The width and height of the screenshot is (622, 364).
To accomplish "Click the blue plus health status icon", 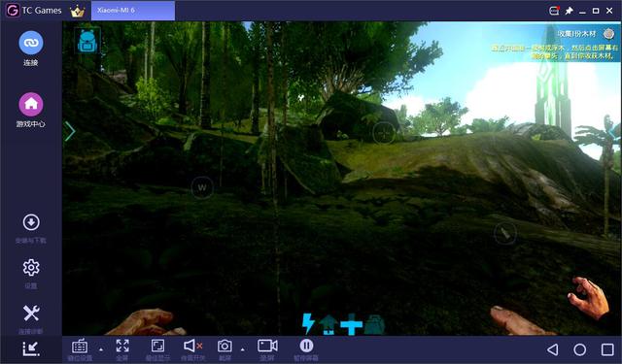I will pyautogui.click(x=351, y=324).
